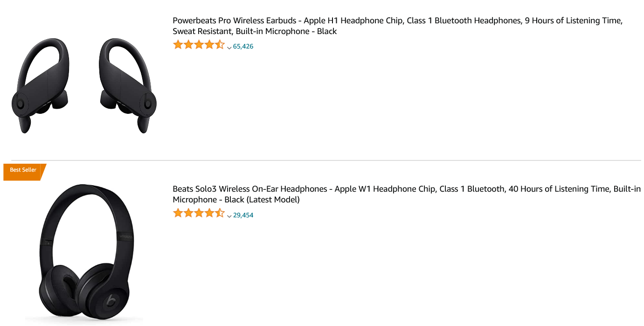Open the 29,454 reviews link
Screen dimensions: 644x326
pyautogui.click(x=243, y=215)
